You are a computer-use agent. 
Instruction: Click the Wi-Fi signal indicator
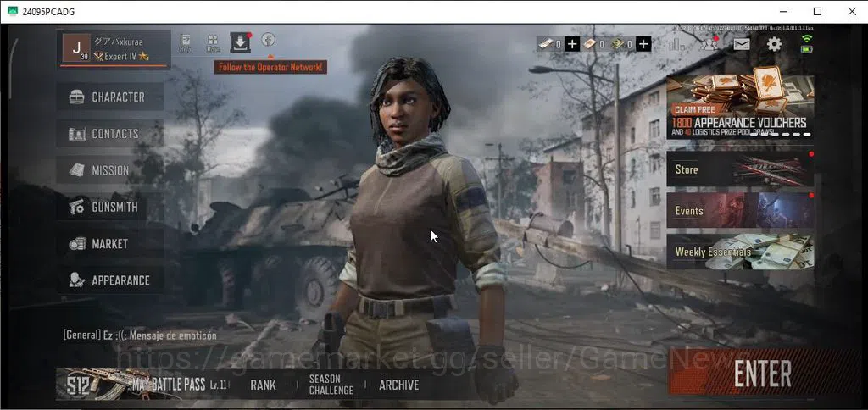(x=807, y=39)
